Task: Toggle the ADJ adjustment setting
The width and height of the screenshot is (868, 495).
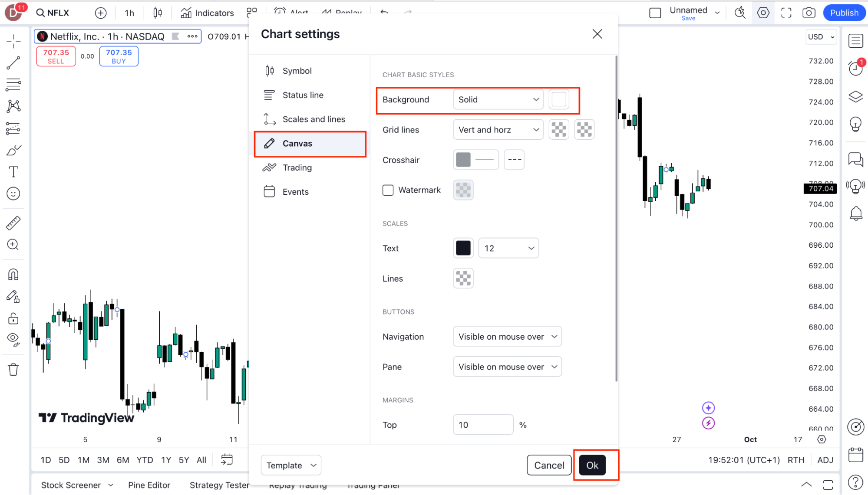Action: coord(825,460)
